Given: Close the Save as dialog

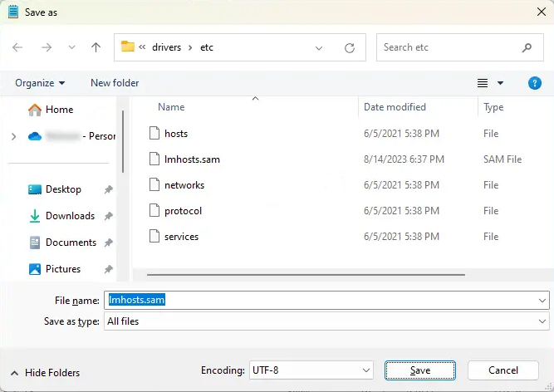Looking at the screenshot, I should (x=542, y=12).
